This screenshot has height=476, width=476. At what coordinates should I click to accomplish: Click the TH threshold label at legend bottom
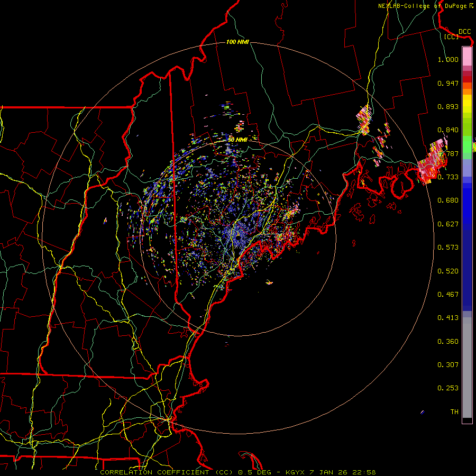pos(454,412)
